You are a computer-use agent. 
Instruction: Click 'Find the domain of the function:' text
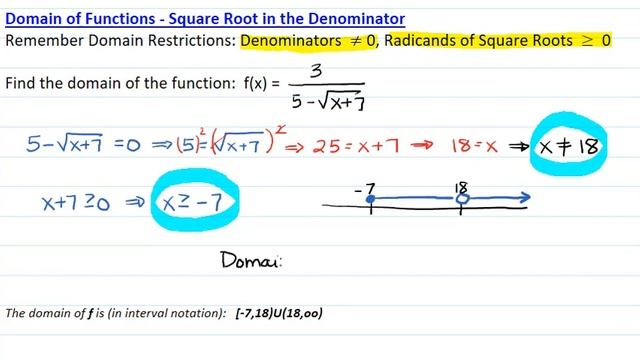click(x=120, y=83)
